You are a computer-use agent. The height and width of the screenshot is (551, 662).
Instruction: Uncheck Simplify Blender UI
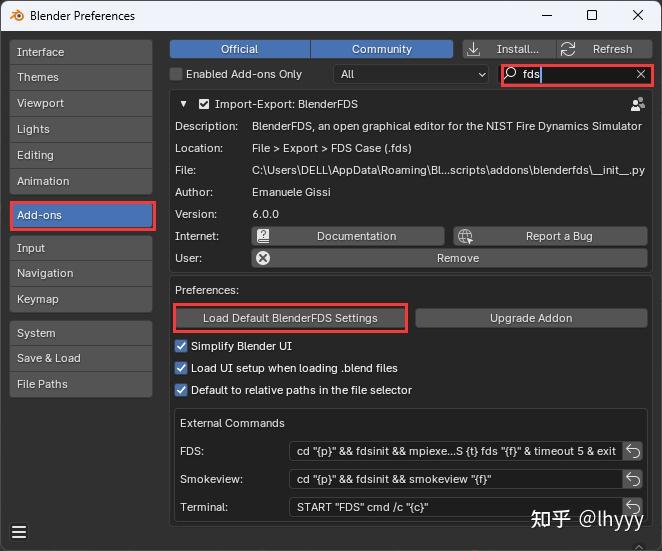[x=182, y=346]
